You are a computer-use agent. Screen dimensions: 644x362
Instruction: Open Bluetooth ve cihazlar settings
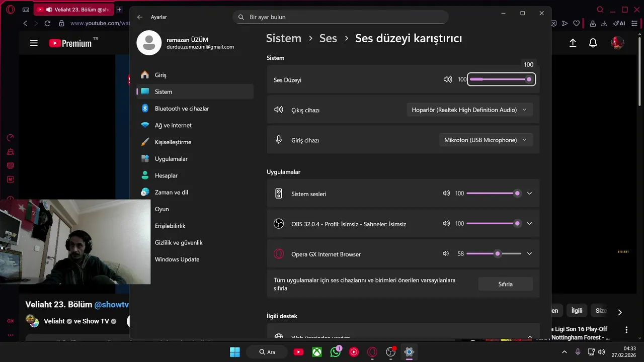click(195, 109)
